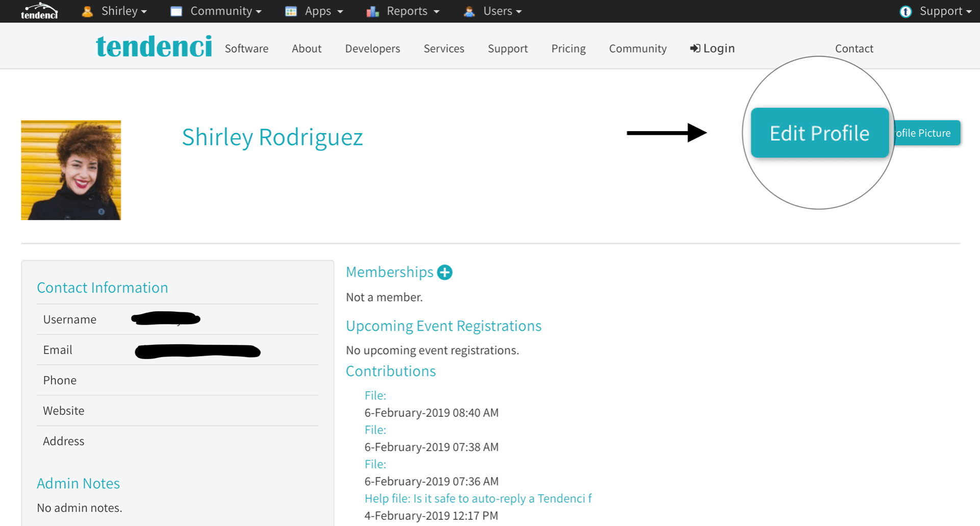Expand the Apps dropdown menu
The width and height of the screenshot is (980, 526).
pos(324,11)
